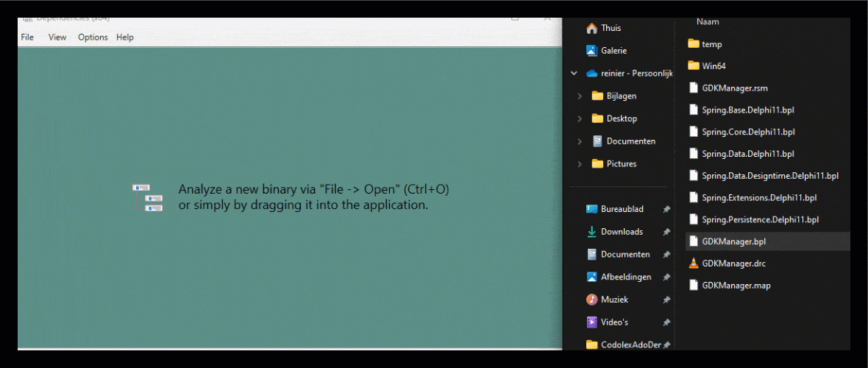Open the File menu in Dependencies
This screenshot has width=868, height=368.
tap(27, 37)
